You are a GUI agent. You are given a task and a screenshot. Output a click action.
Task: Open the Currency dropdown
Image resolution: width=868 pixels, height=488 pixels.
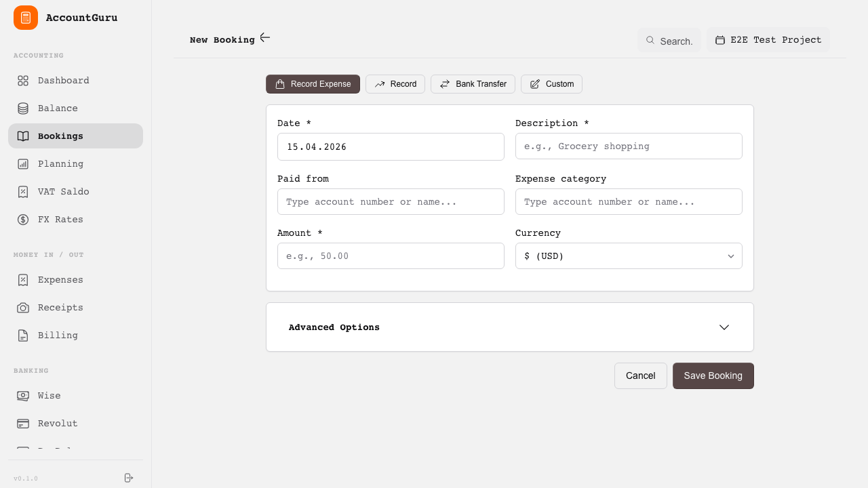(628, 256)
